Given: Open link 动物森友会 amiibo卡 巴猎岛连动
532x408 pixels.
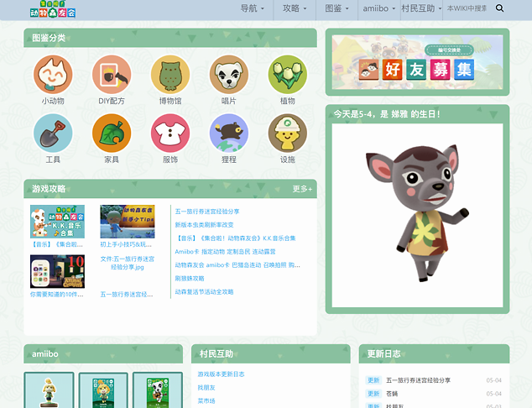Looking at the screenshot, I should click(237, 265).
